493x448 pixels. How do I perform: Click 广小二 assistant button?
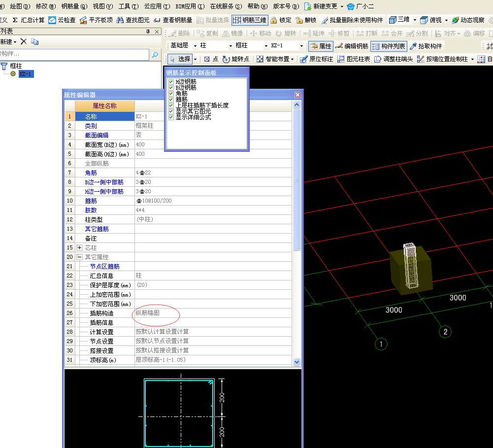point(361,6)
